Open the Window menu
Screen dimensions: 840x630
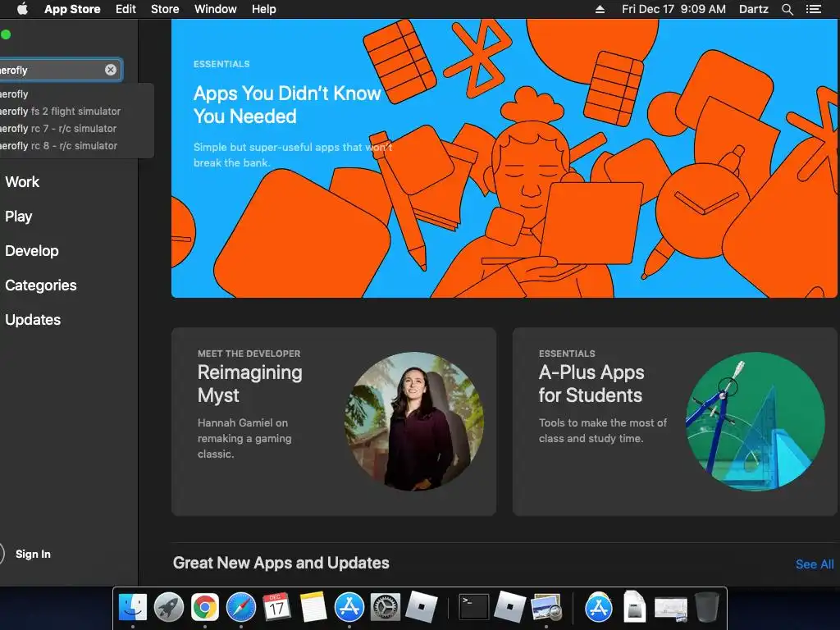click(x=216, y=9)
